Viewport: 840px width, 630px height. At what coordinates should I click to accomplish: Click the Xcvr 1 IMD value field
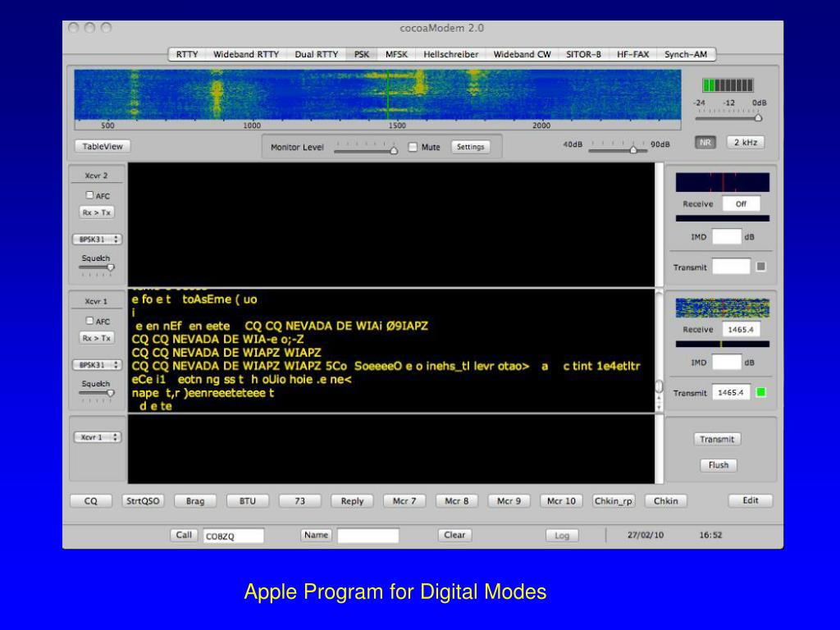[x=727, y=362]
